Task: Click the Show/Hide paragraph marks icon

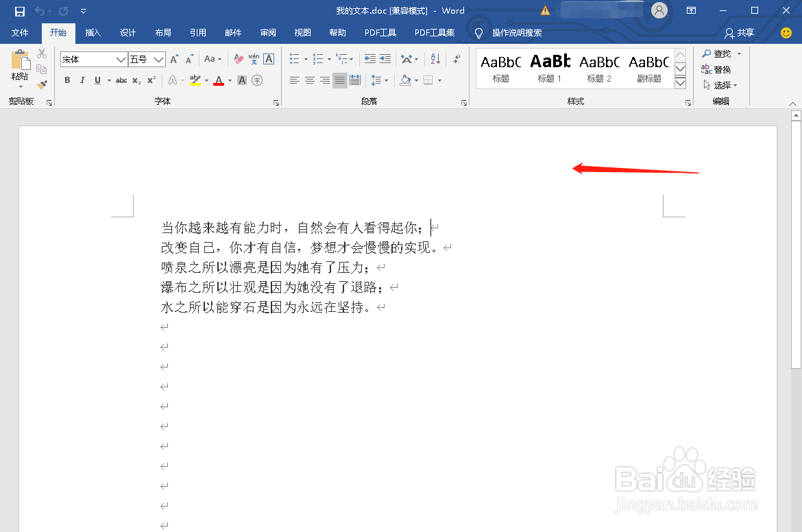Action: tap(457, 60)
